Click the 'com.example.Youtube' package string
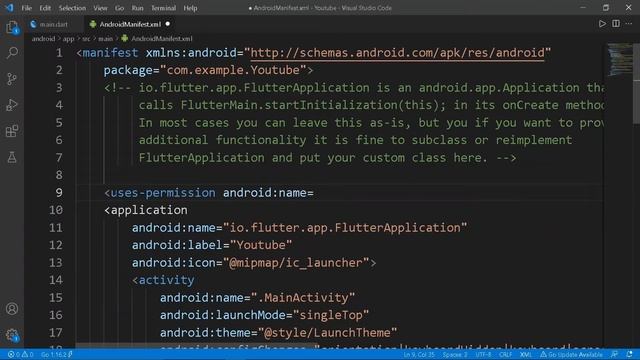640x360 pixels. [x=233, y=70]
